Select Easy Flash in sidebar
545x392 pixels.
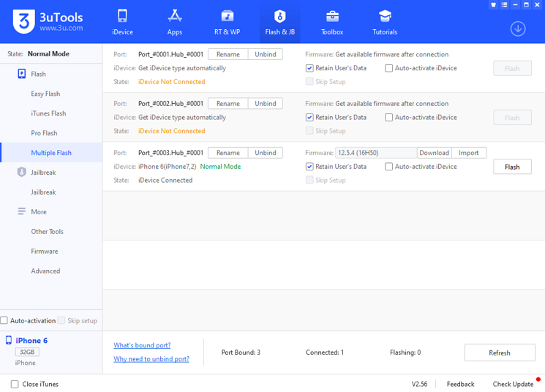pyautogui.click(x=45, y=94)
